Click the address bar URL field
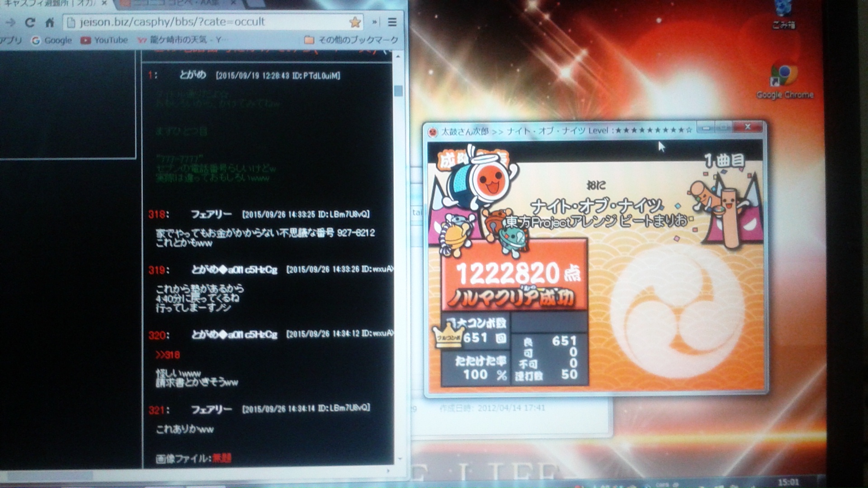The height and width of the screenshot is (488, 868). coord(203,22)
